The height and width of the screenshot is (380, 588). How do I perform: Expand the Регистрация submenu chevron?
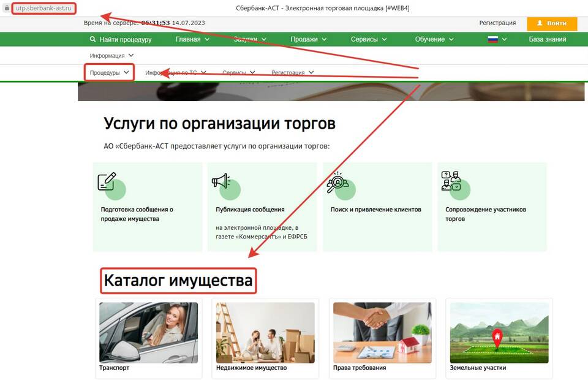311,72
